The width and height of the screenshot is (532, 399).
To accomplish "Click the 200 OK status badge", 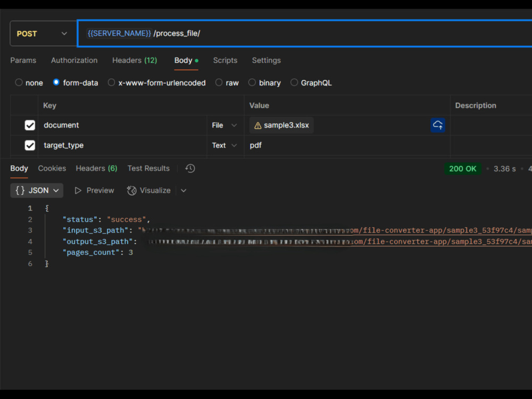I will 462,169.
